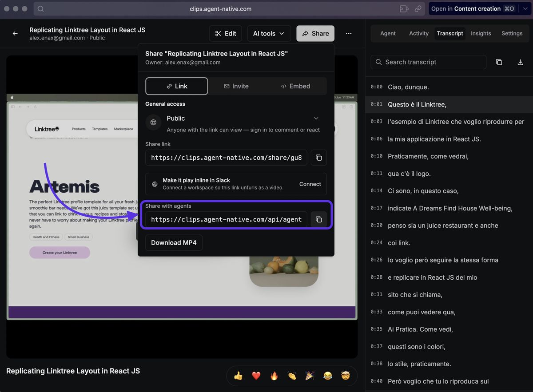React with the red heart emoji
Viewport: 533px width, 392px height.
[256, 376]
